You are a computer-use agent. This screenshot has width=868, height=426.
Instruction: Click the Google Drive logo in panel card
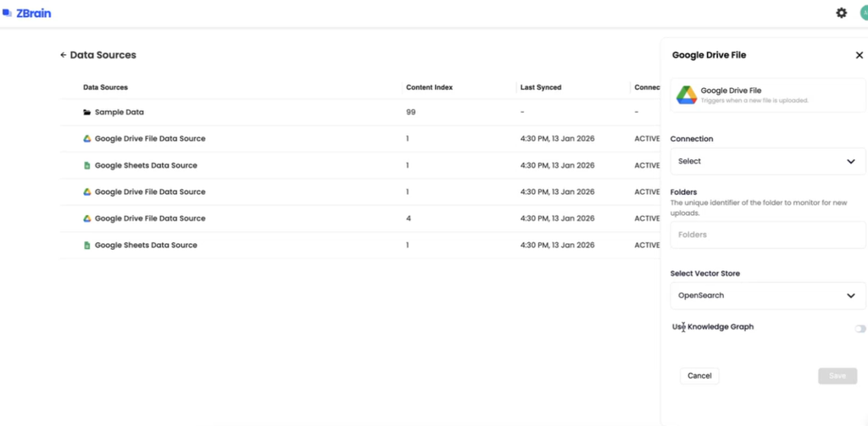(686, 95)
